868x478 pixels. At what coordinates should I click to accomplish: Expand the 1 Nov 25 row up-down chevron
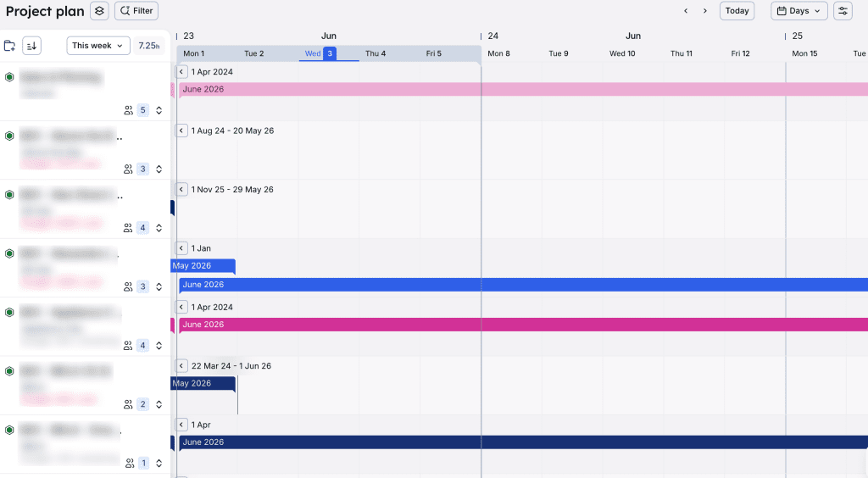click(159, 228)
